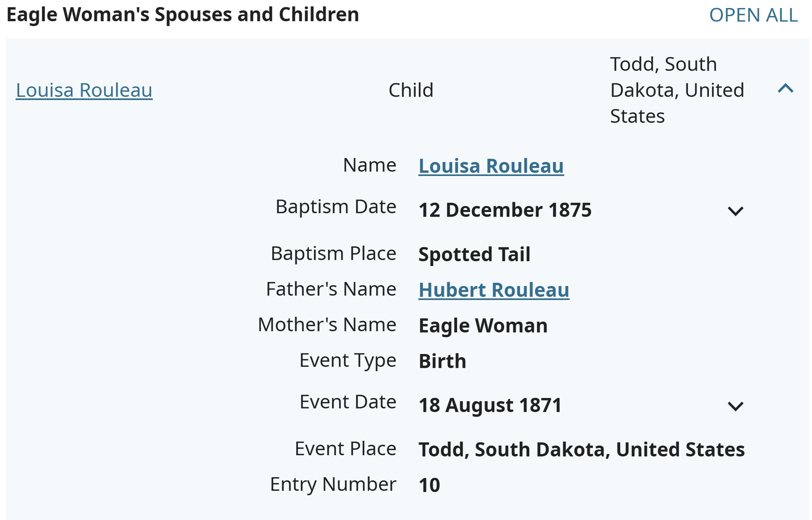Viewport: 812px width, 520px height.
Task: Expand the Baptism Date chevron
Action: [735, 211]
